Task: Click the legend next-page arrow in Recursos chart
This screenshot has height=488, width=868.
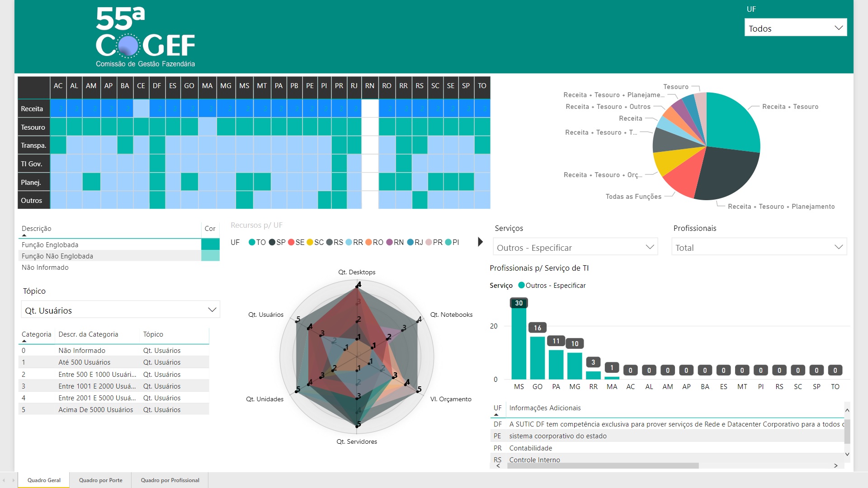Action: tap(480, 242)
